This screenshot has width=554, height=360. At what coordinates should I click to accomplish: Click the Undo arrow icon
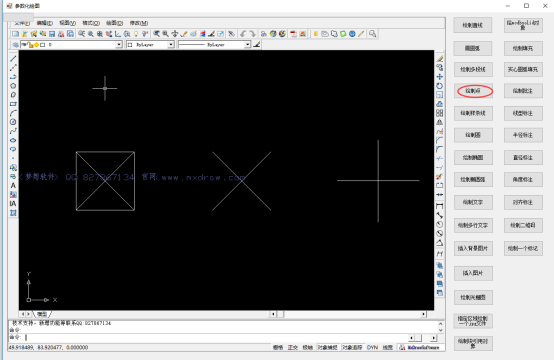coord(243,34)
